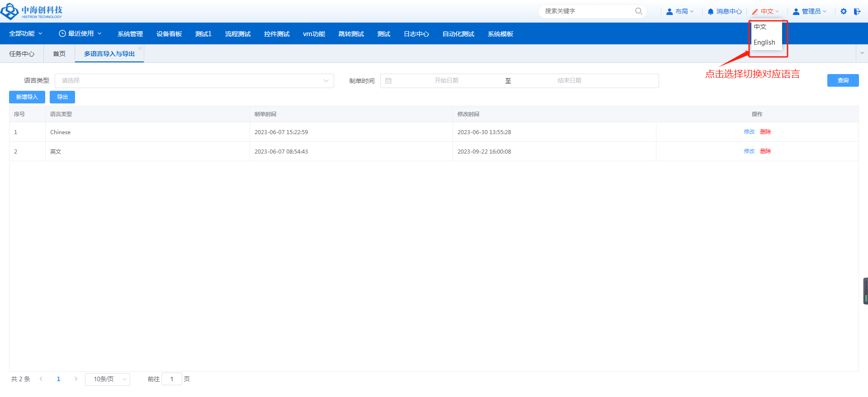This screenshot has width=868, height=397.
Task: Click the 查询 button
Action: [x=843, y=80]
